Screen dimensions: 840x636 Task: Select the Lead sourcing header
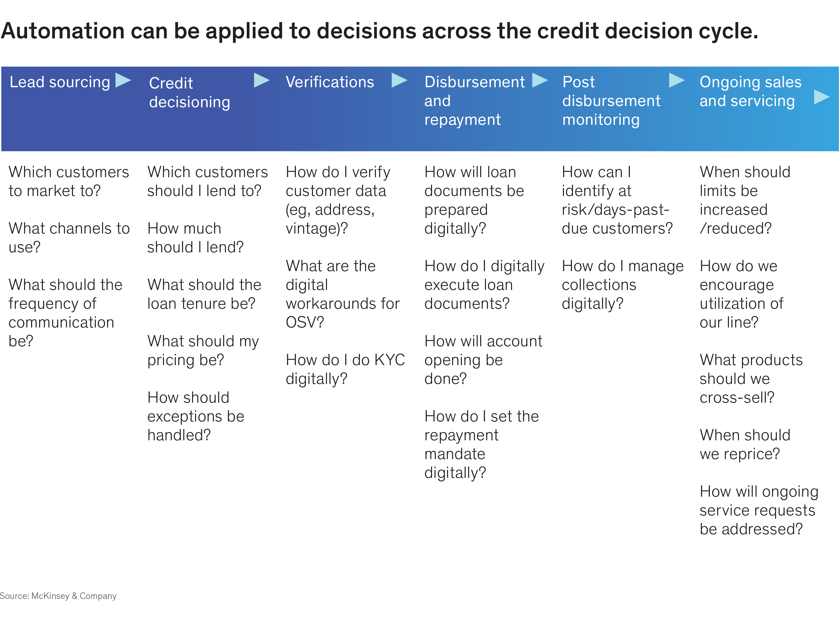point(60,82)
